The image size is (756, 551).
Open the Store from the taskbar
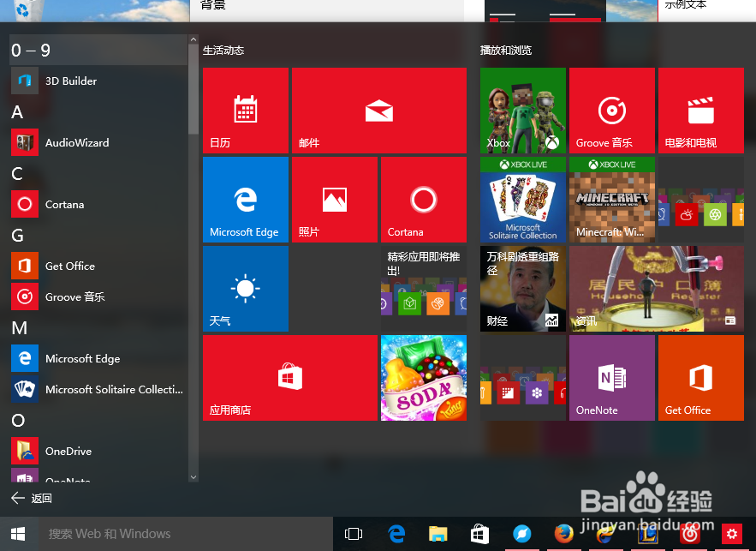[479, 534]
